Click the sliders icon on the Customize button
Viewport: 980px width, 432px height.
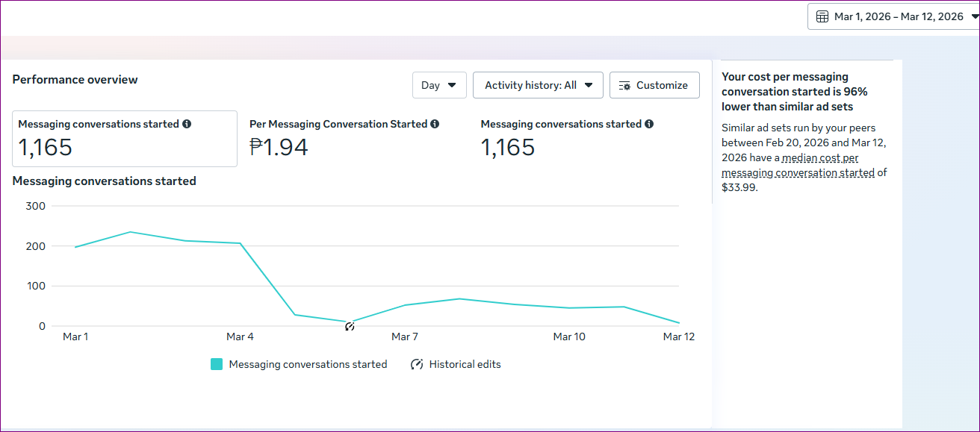[624, 86]
